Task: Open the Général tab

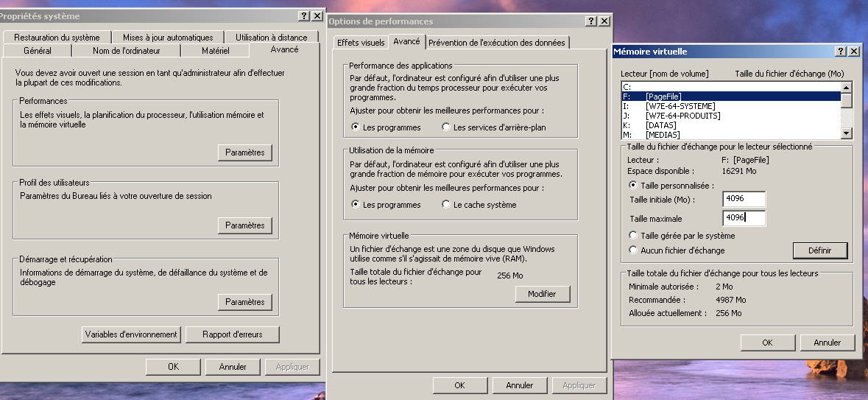Action: click(38, 50)
